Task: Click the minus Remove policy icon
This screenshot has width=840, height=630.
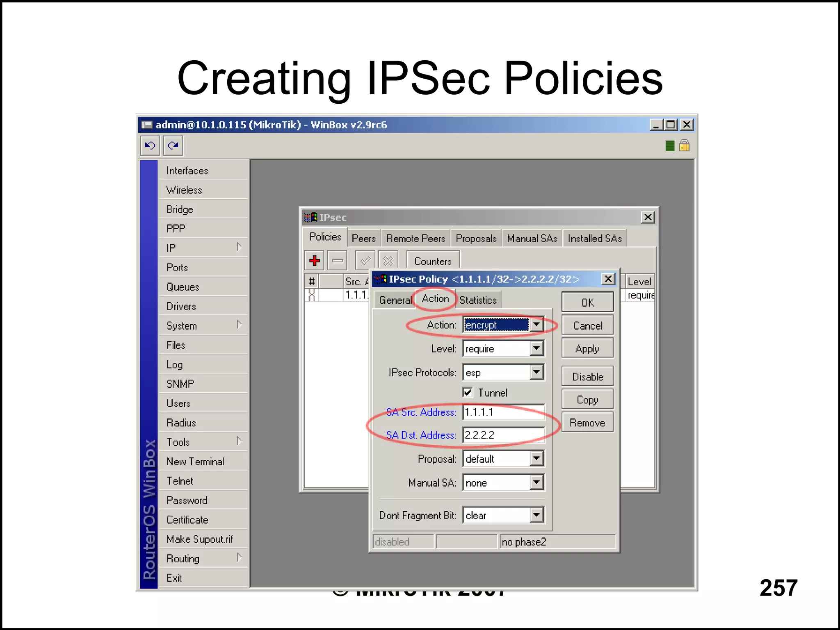Action: click(338, 260)
